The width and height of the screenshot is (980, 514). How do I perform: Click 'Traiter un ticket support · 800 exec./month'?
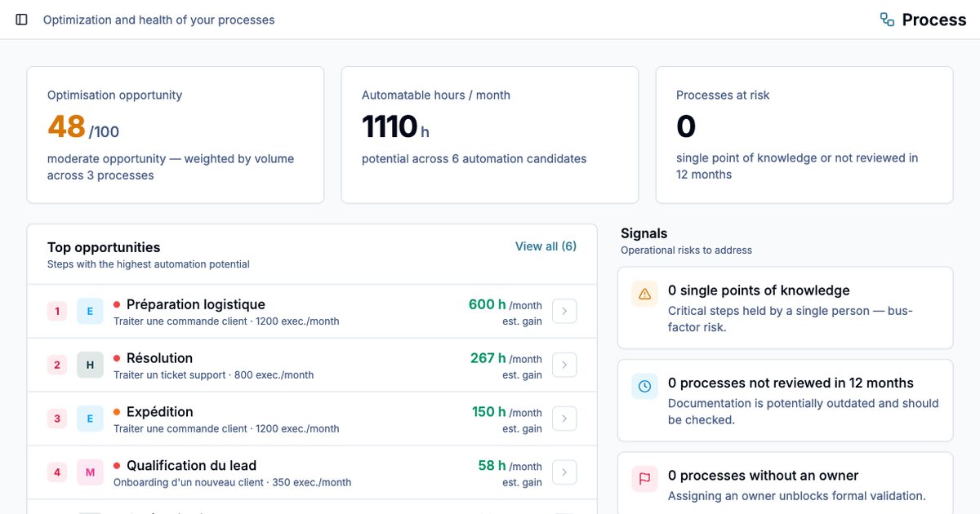click(x=213, y=375)
